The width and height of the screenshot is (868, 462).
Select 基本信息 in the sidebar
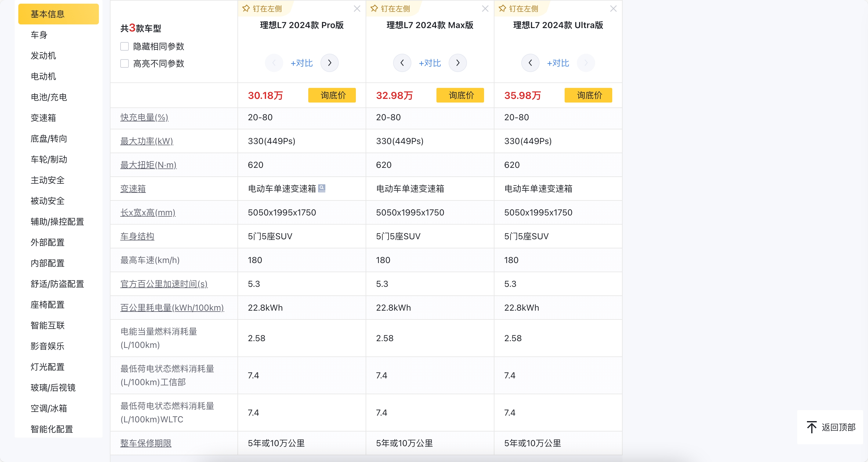58,14
